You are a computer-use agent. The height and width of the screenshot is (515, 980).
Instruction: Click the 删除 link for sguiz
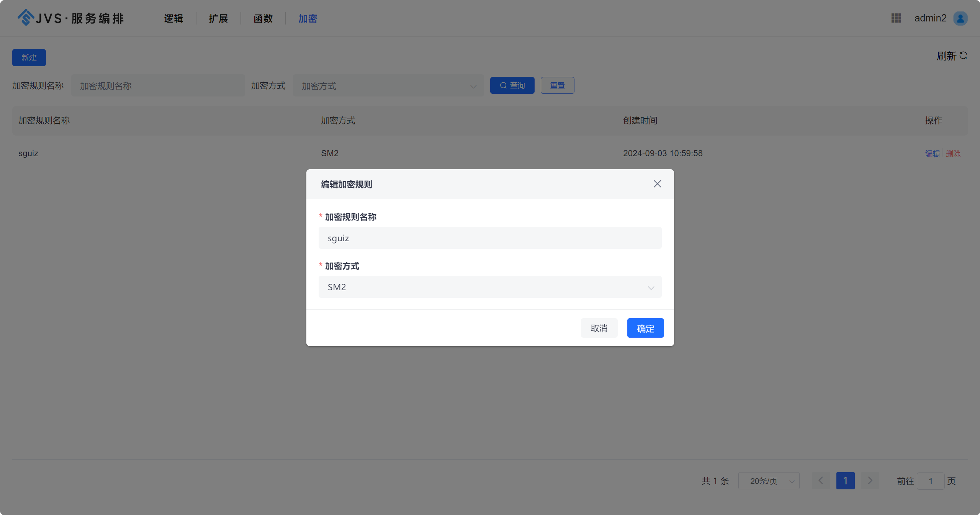coord(953,154)
